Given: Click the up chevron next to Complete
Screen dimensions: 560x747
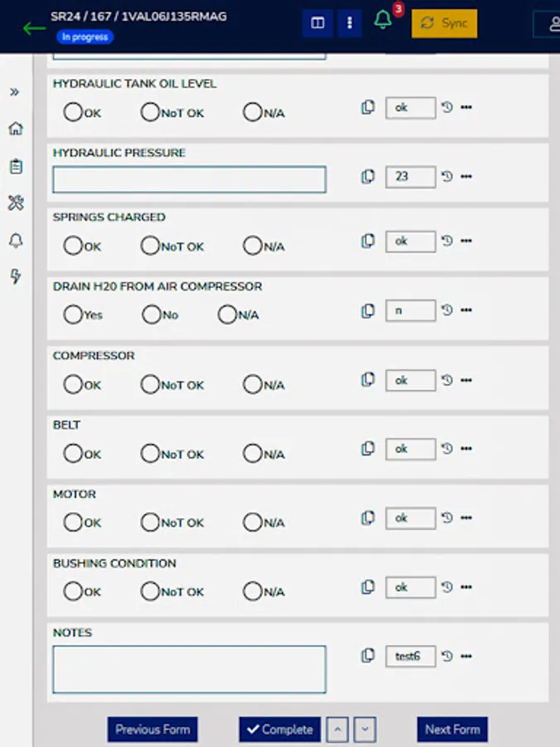Looking at the screenshot, I should 338,729.
